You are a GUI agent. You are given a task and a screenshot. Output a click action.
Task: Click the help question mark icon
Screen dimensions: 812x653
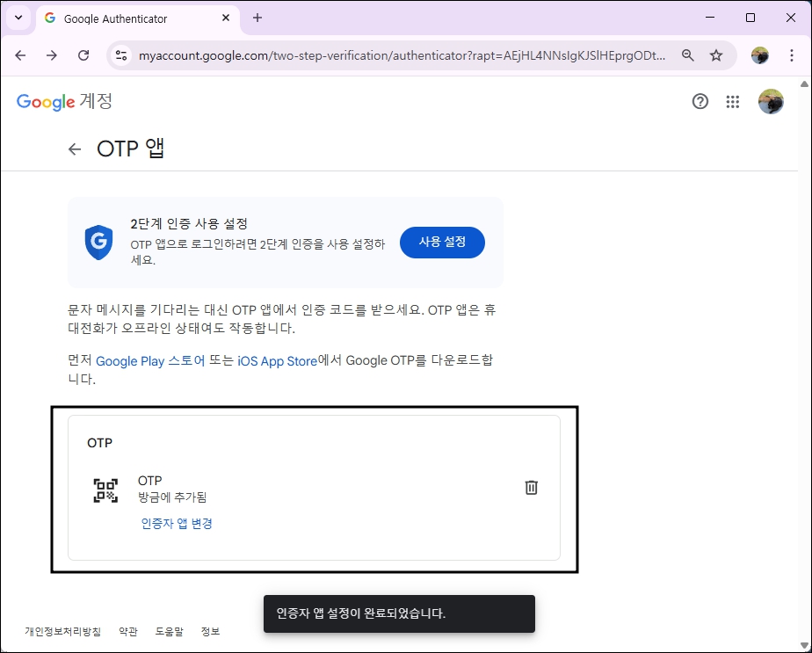700,101
